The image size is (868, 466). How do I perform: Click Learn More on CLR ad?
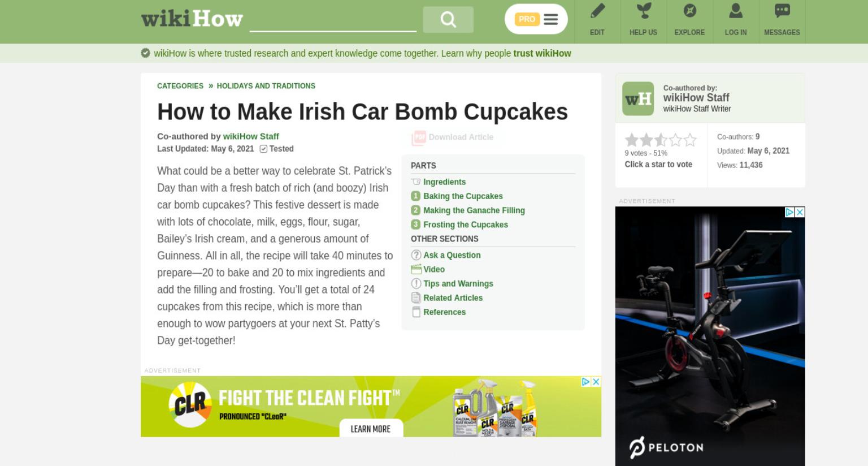point(371,429)
